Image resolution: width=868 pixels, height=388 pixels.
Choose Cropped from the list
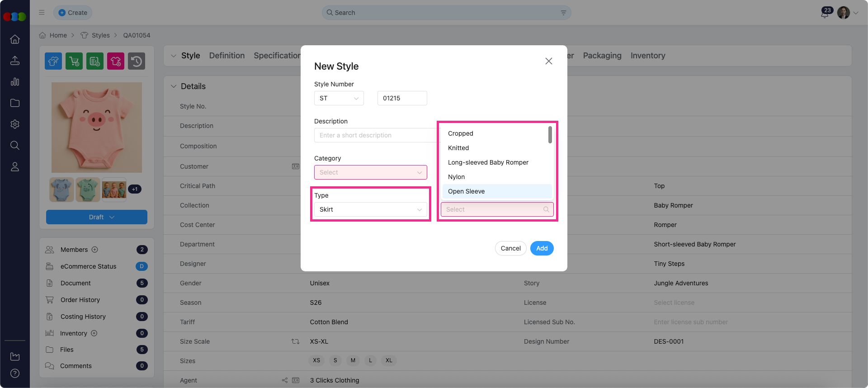coord(497,133)
